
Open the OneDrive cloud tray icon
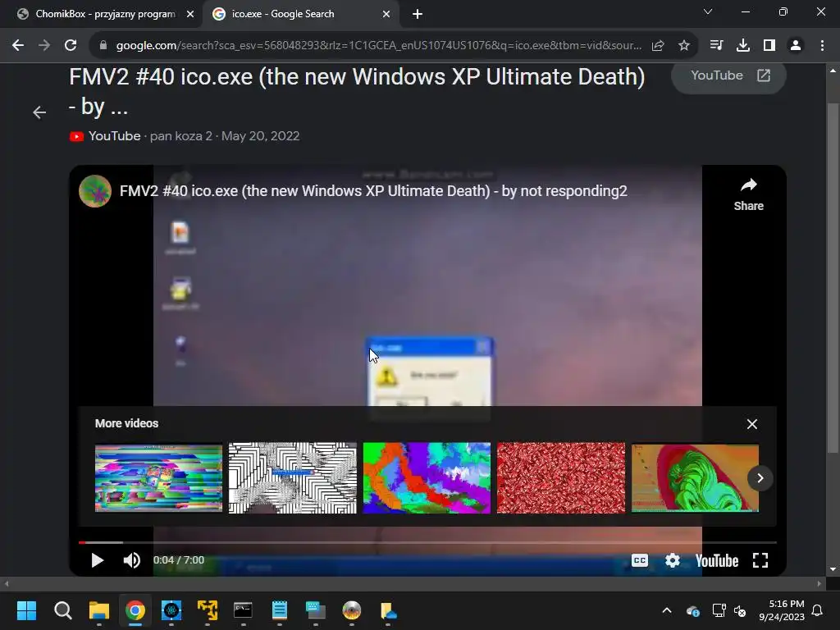pos(692,610)
